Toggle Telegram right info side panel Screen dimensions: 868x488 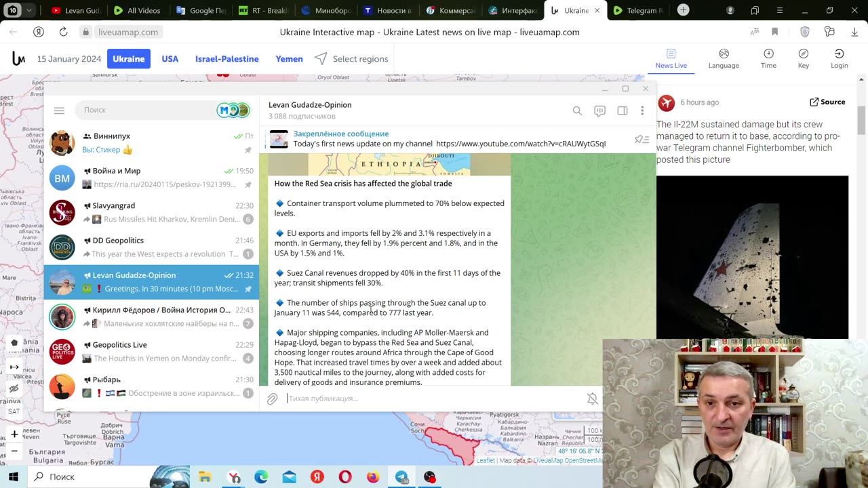pos(622,110)
